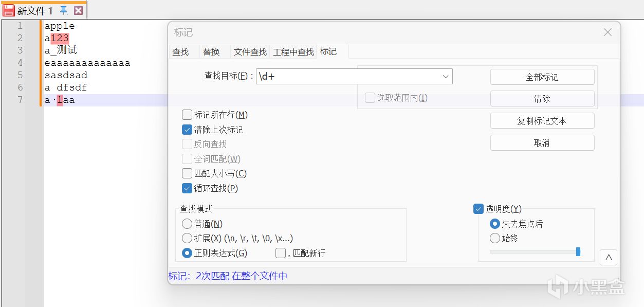Viewport: 644px width, 307px height.
Task: Choose 始终 transparency option
Action: [x=495, y=238]
